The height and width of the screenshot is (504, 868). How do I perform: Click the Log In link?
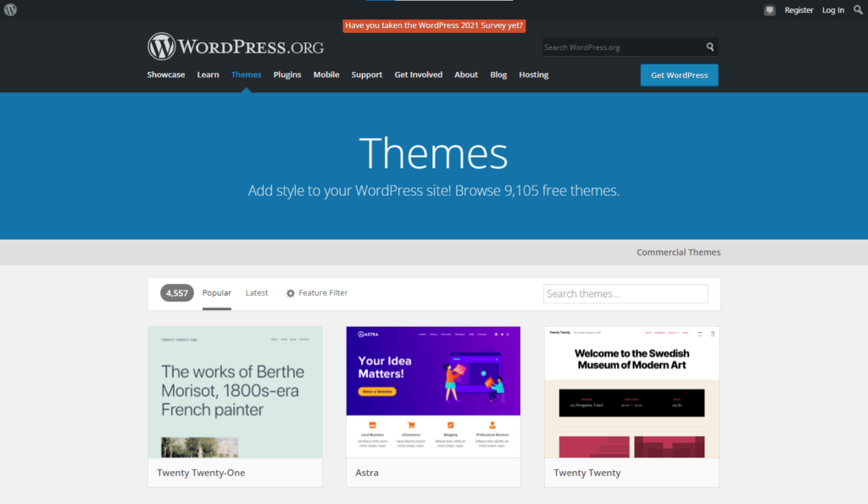(x=832, y=9)
